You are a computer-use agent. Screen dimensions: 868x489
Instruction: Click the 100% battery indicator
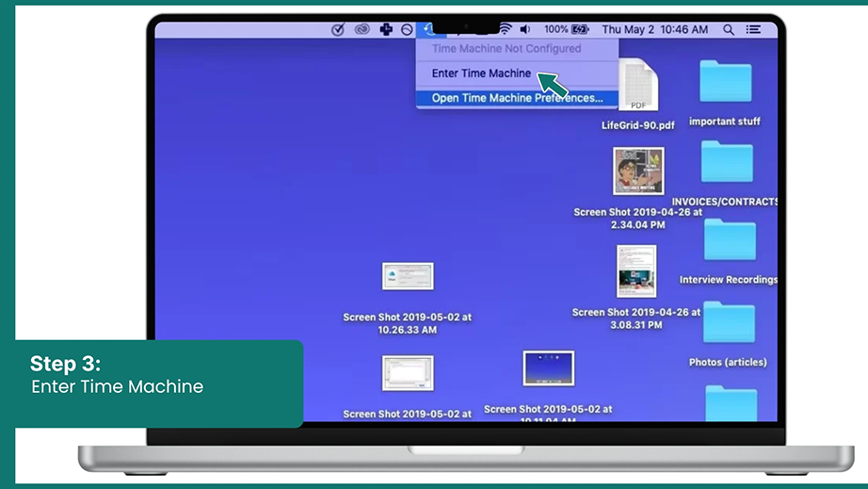(566, 29)
